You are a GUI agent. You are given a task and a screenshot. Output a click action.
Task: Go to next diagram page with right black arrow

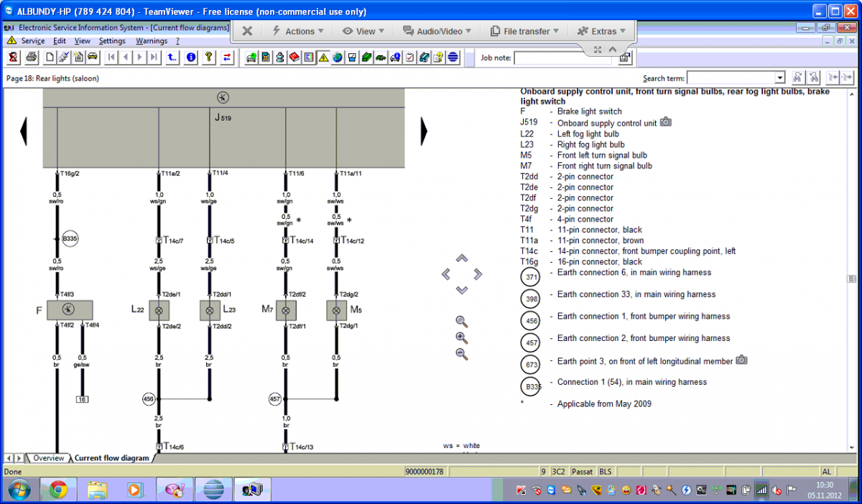(x=424, y=131)
